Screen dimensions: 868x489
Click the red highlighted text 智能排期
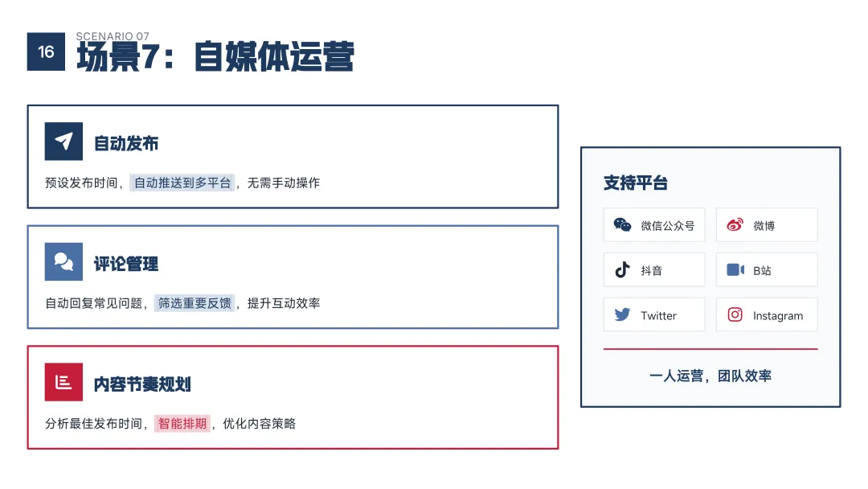182,424
